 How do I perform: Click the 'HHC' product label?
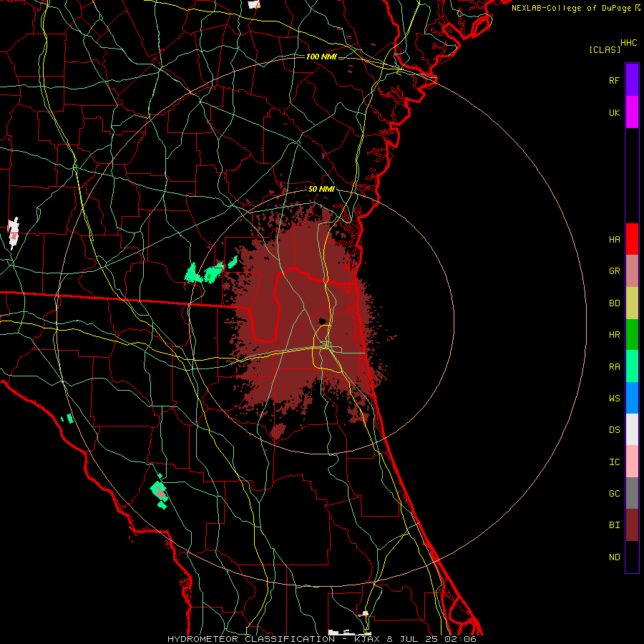pyautogui.click(x=629, y=43)
